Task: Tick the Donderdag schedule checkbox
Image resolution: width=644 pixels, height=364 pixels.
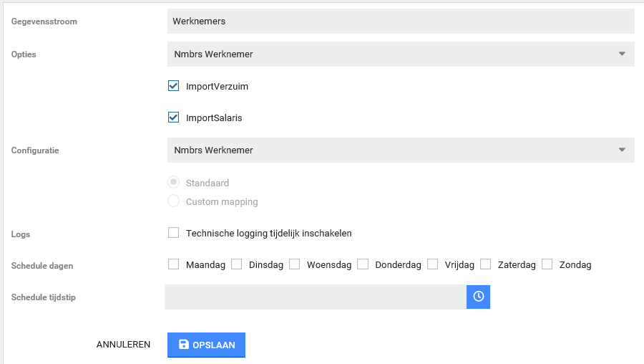Action: click(363, 264)
